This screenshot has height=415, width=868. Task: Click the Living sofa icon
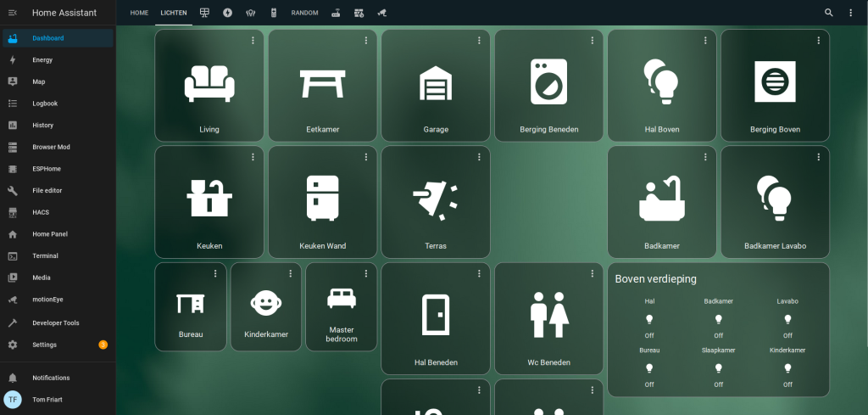point(209,84)
